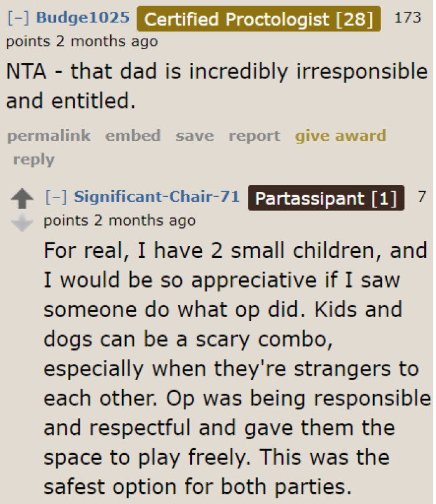The width and height of the screenshot is (436, 504).
Task: Reply to Budge1025's comment
Action: [x=34, y=159]
